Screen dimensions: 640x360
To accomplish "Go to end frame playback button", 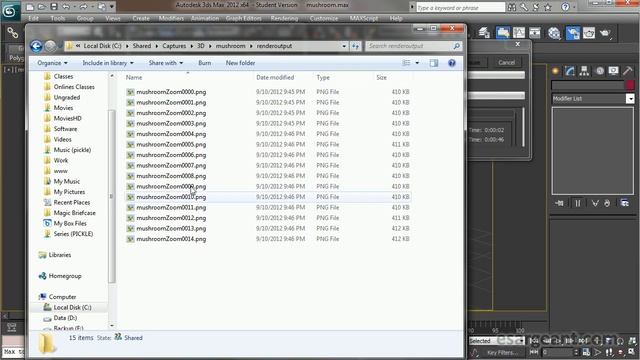I will 582,340.
